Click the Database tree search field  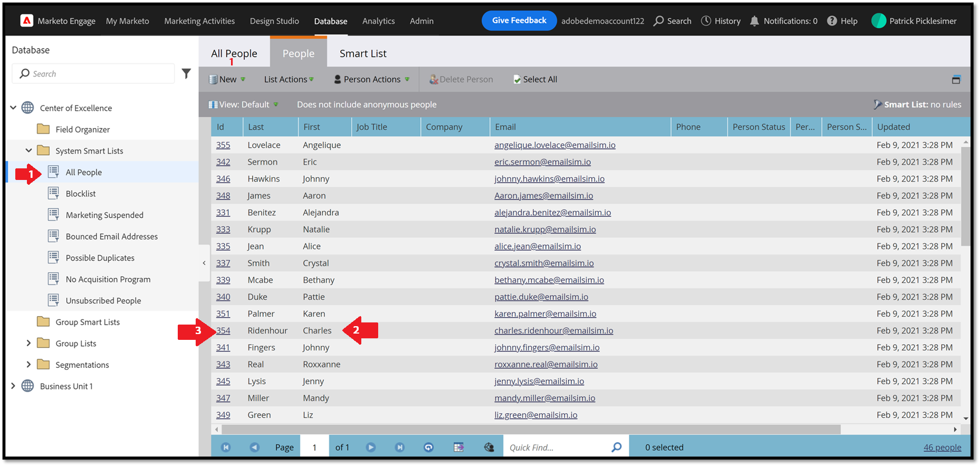pyautogui.click(x=93, y=74)
